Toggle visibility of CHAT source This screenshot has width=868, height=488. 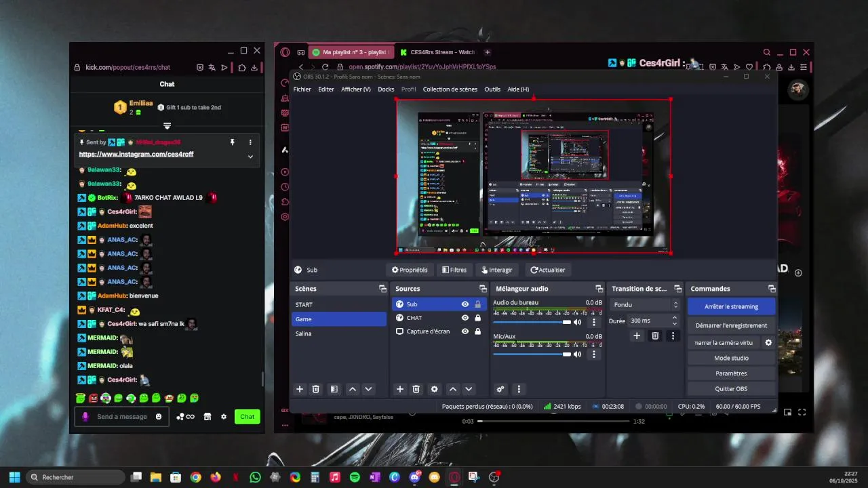click(x=465, y=318)
